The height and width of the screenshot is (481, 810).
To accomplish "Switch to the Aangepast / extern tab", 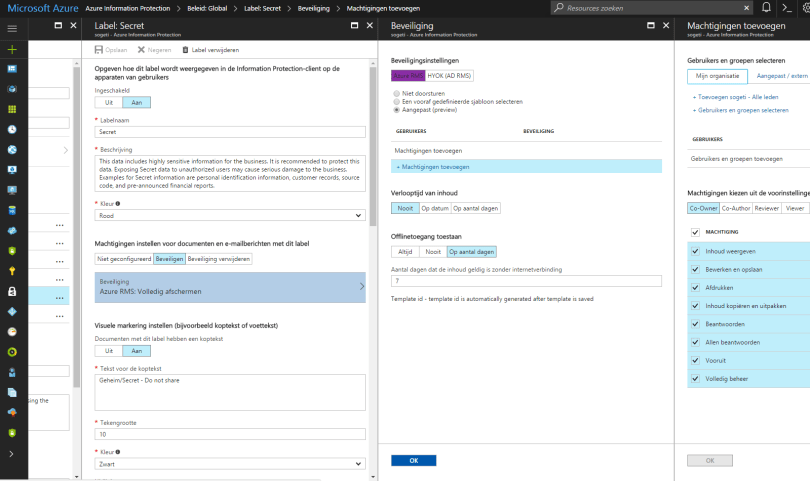I will pyautogui.click(x=781, y=76).
